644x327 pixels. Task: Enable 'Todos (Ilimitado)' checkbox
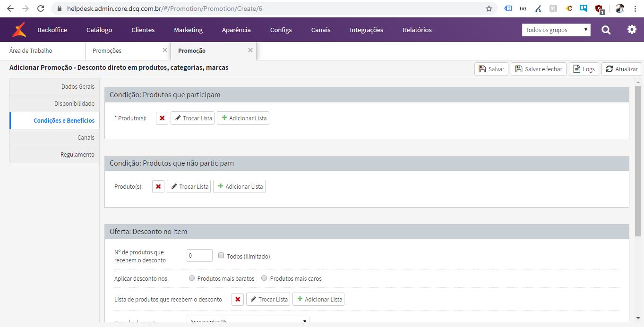click(221, 255)
